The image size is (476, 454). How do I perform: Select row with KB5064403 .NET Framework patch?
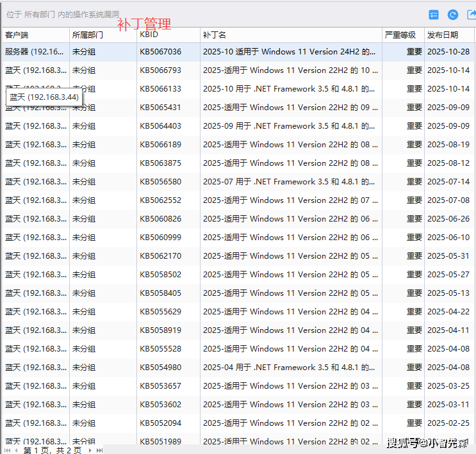point(160,126)
